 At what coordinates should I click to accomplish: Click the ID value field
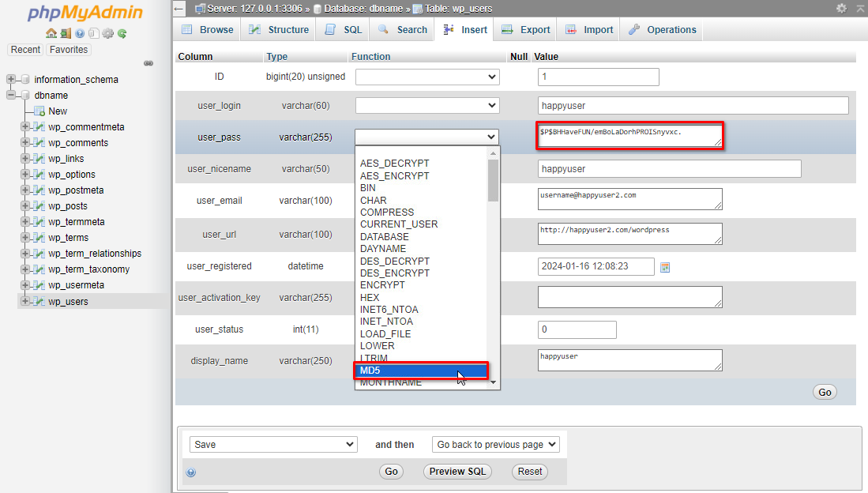pyautogui.click(x=599, y=77)
